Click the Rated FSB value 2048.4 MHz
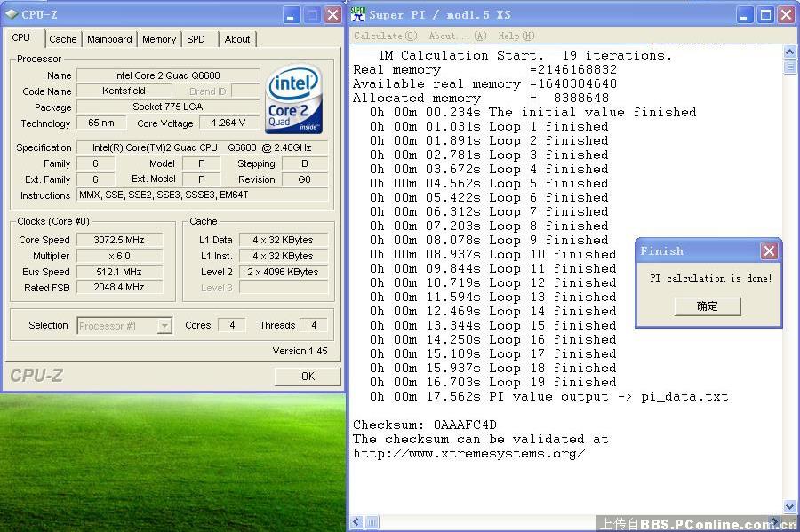The image size is (800, 532). (x=119, y=288)
